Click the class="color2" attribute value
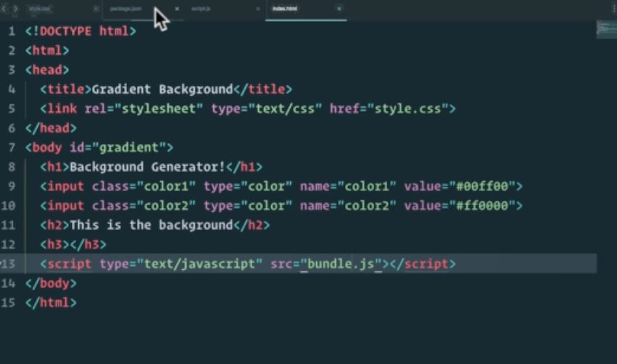The height and width of the screenshot is (364, 617). (166, 206)
